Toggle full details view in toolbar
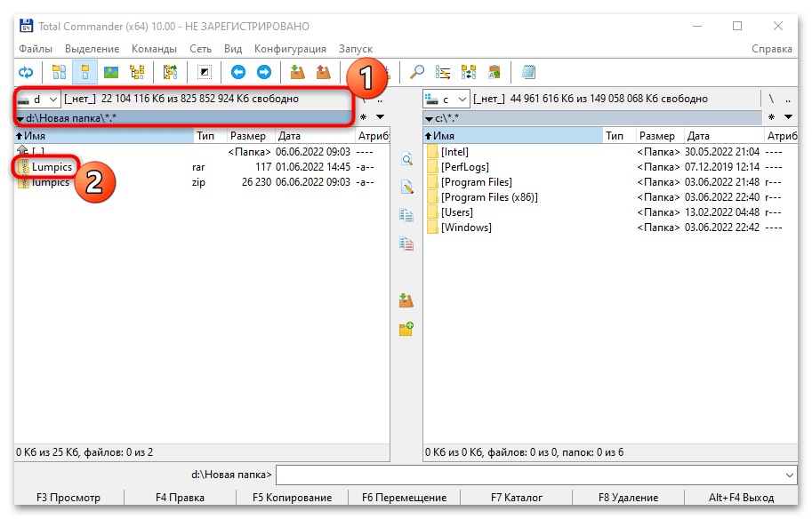This screenshot has width=812, height=519. 85,72
